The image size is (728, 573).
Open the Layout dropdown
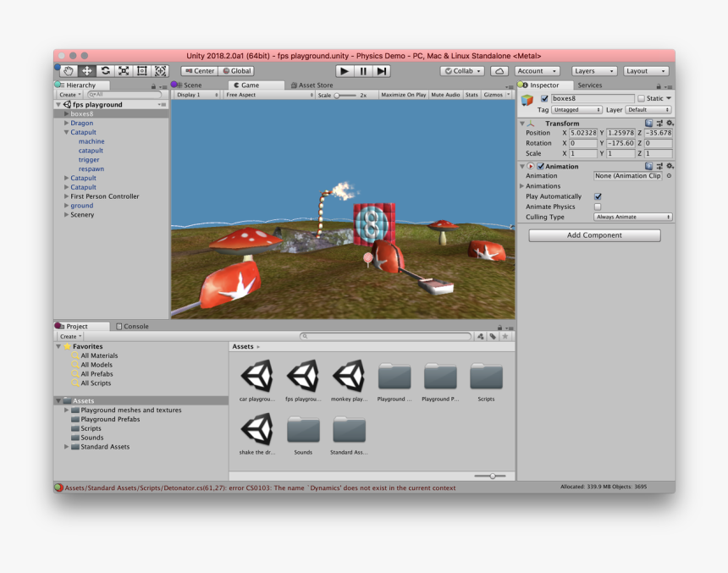tap(646, 71)
